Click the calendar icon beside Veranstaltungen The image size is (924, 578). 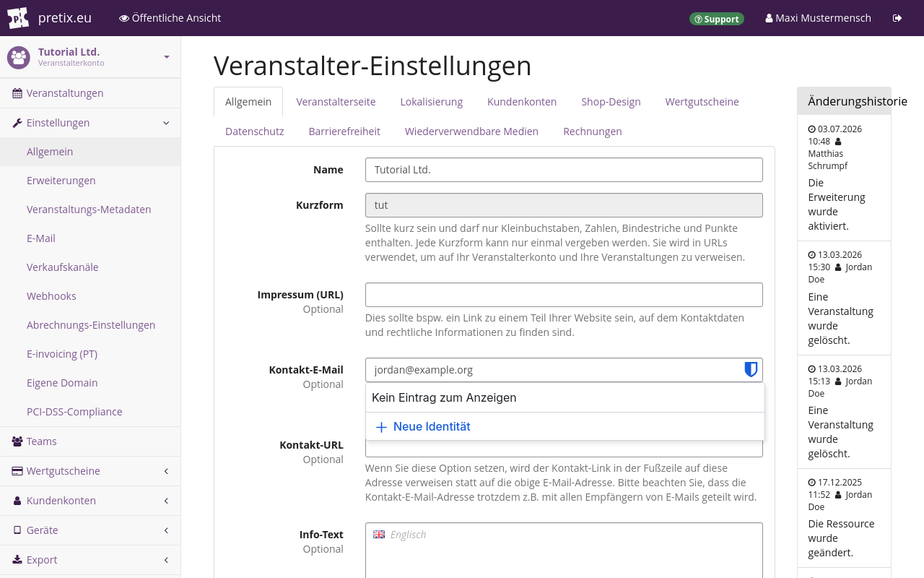17,93
